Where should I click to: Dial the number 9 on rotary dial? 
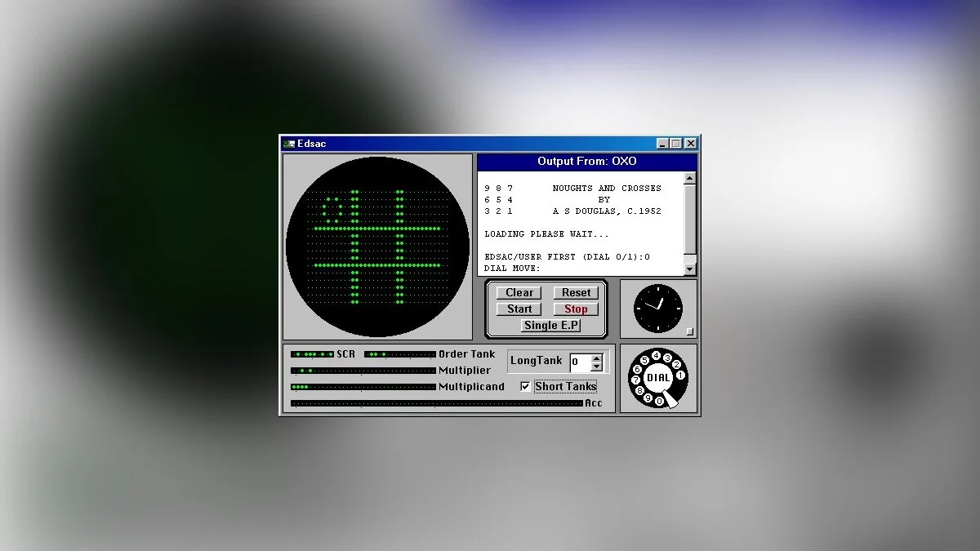pos(648,398)
